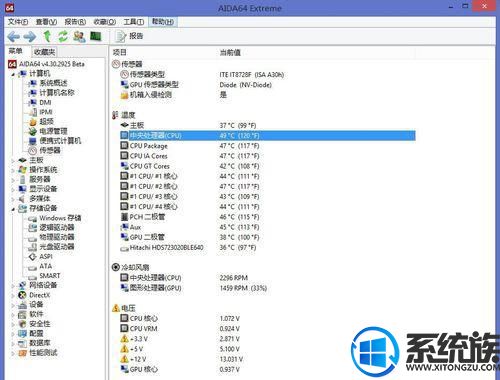Click the back arrow toolbar icon
The width and height of the screenshot is (500, 380).
[14, 36]
